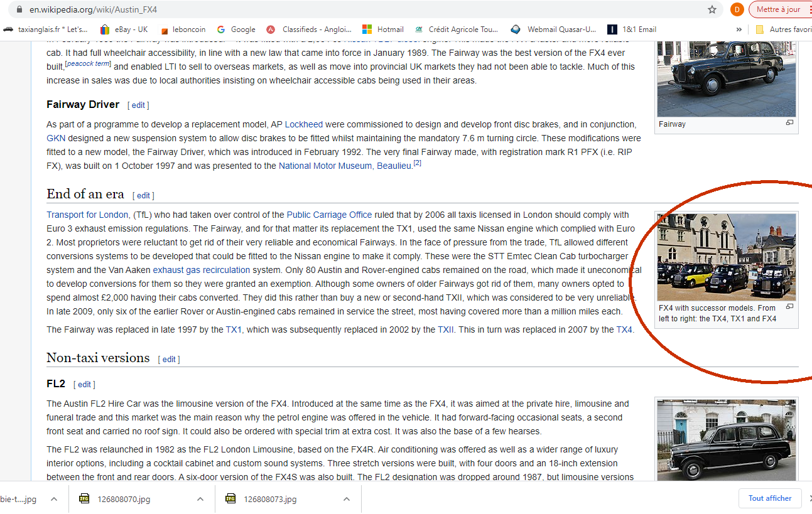Viewport: 812px width, 514px height.
Task: Click the Tout afficher downloads button
Action: (x=770, y=498)
